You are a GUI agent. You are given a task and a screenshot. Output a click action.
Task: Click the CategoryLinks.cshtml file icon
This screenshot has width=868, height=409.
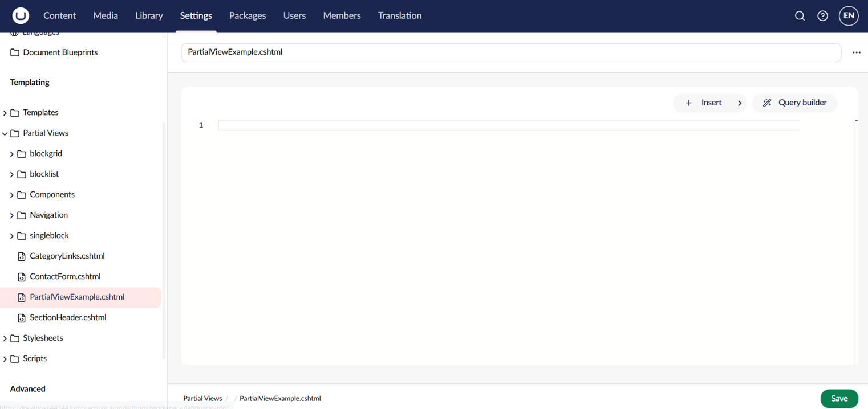click(22, 256)
